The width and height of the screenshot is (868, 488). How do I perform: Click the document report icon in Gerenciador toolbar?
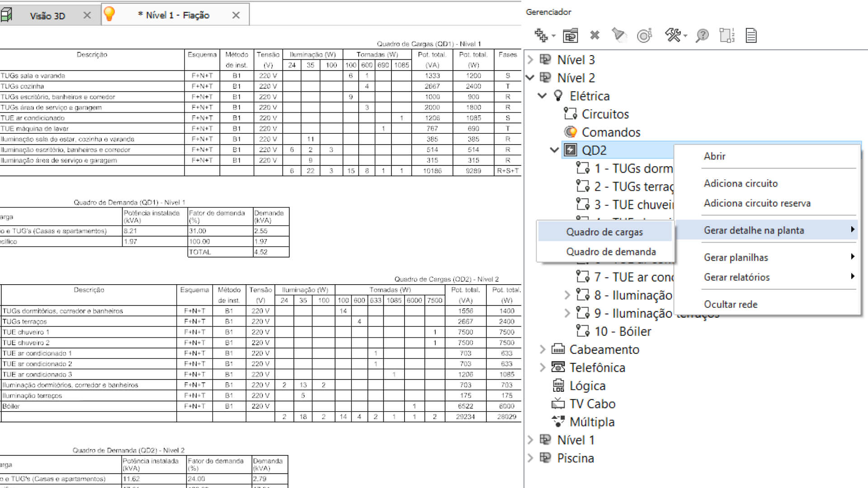[x=751, y=35]
